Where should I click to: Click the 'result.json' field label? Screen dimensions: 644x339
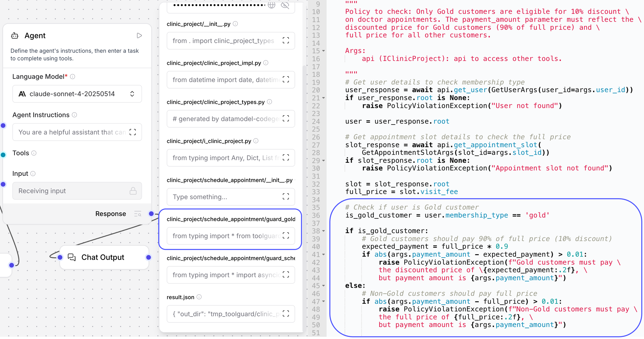[x=180, y=297]
